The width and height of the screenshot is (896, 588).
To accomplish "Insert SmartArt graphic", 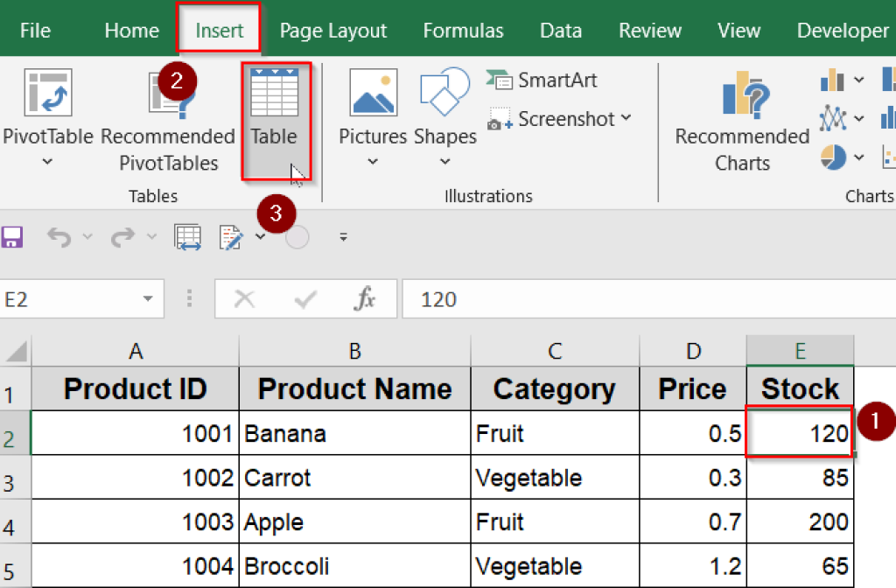I will pos(541,80).
